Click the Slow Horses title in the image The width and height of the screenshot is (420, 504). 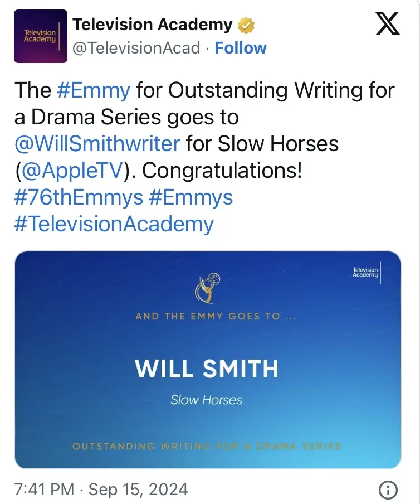pyautogui.click(x=207, y=400)
